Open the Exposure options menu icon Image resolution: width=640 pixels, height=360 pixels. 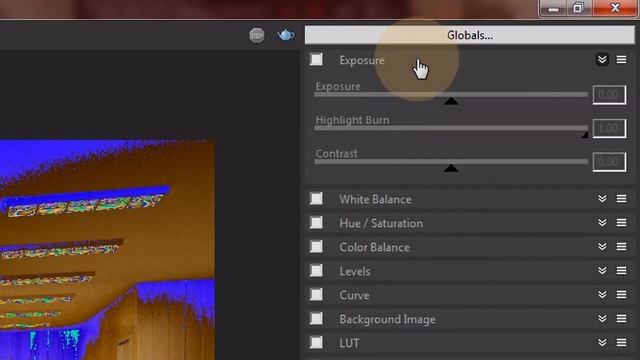click(622, 60)
